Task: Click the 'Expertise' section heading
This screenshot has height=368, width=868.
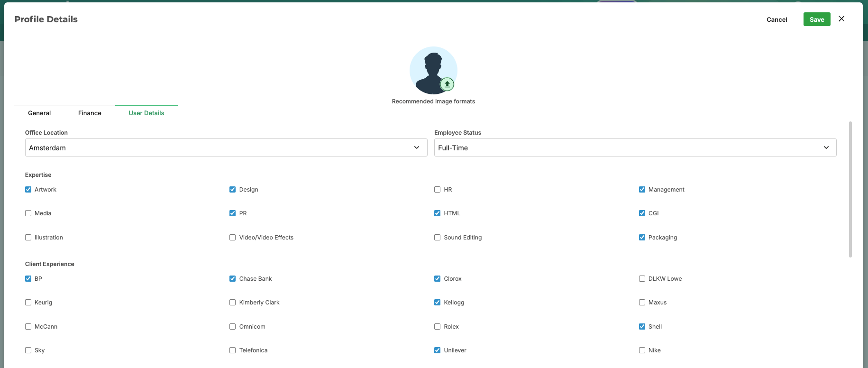Action: (x=38, y=175)
